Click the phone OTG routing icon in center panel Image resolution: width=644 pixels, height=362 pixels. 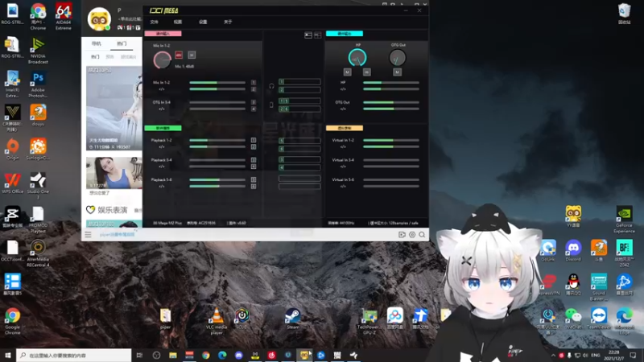point(271,105)
